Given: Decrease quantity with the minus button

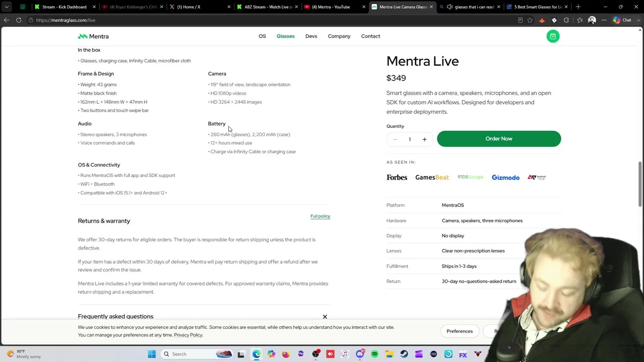Looking at the screenshot, I should (x=395, y=139).
